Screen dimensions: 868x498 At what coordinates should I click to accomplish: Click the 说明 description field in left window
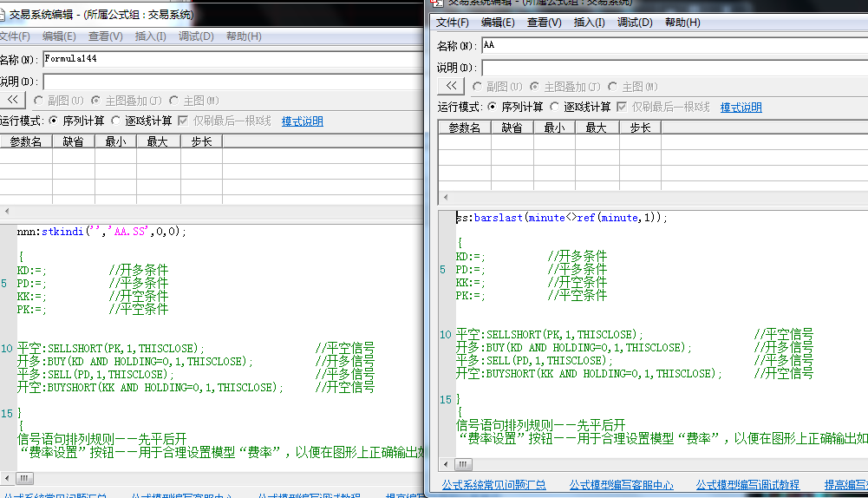[x=233, y=82]
